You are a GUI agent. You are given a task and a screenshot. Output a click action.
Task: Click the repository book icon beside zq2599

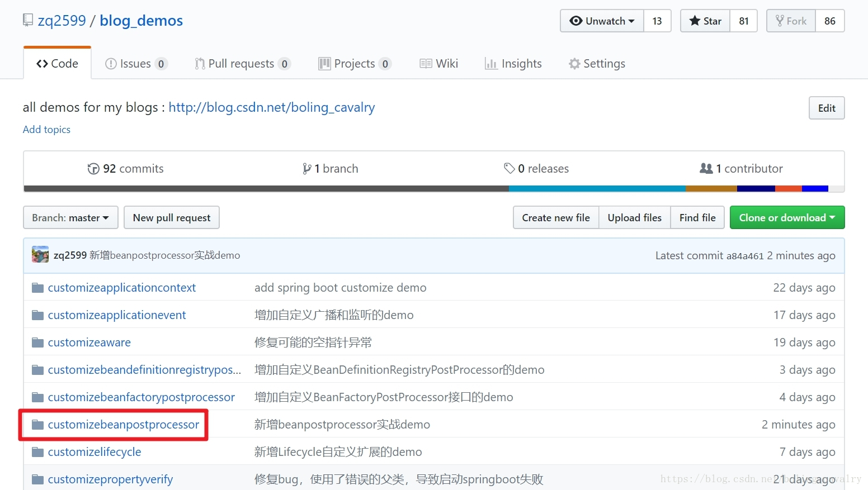pyautogui.click(x=28, y=21)
